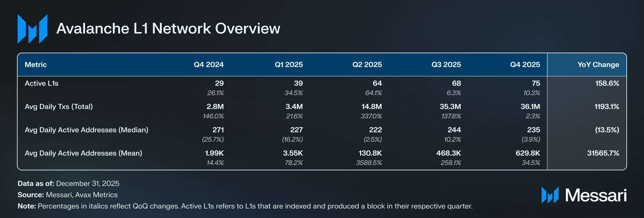
Task: Click the mean addresses value '468.3K'
Action: [449, 153]
